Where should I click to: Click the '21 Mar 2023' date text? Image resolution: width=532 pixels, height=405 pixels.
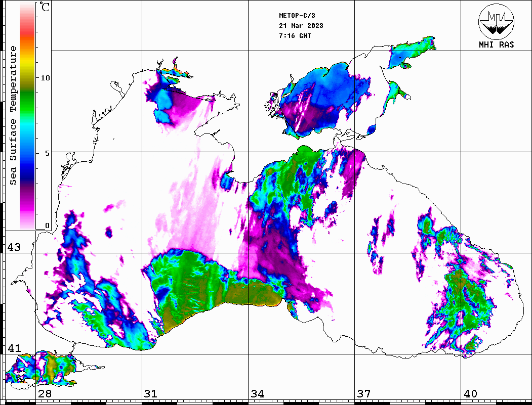click(301, 26)
